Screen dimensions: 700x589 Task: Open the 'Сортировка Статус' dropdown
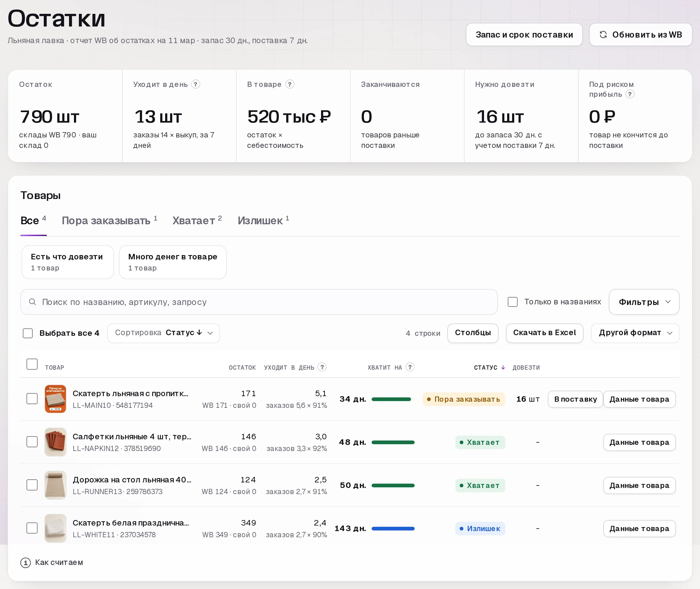pyautogui.click(x=164, y=333)
